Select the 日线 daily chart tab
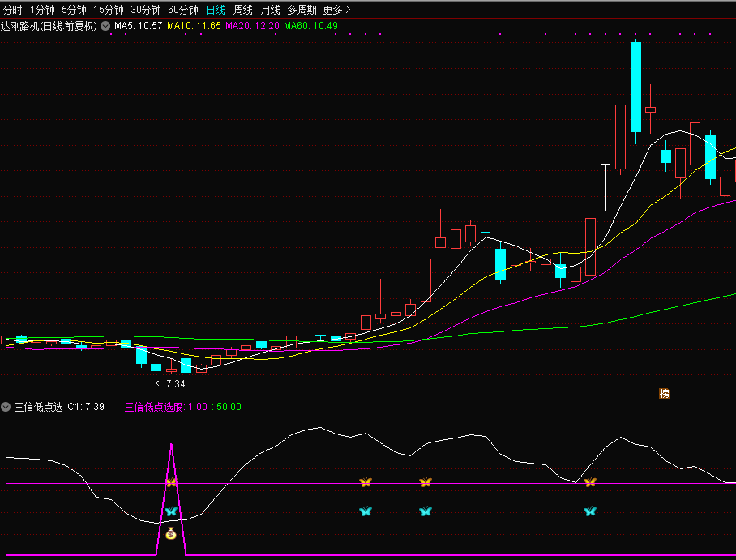 pos(216,10)
